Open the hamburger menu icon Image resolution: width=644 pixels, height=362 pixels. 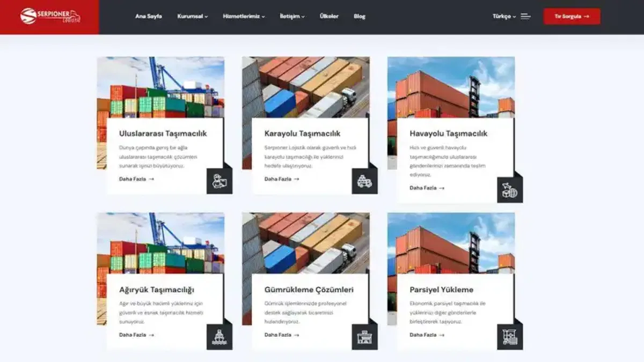pos(525,17)
